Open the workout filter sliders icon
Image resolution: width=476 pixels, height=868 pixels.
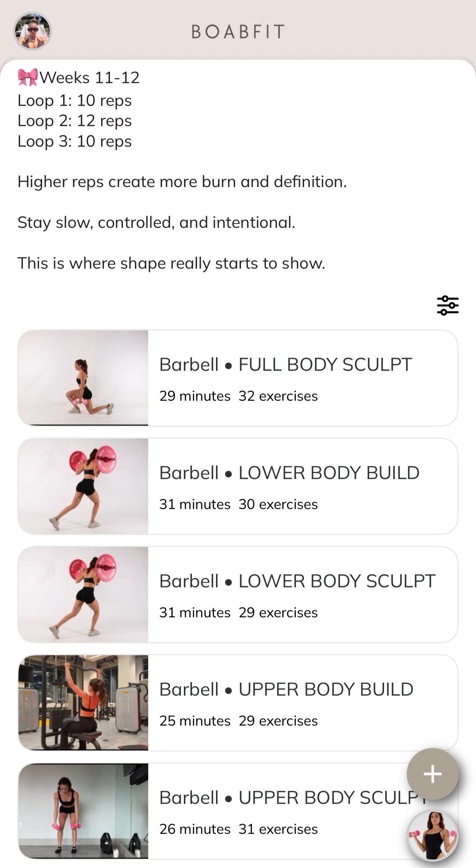pos(448,305)
